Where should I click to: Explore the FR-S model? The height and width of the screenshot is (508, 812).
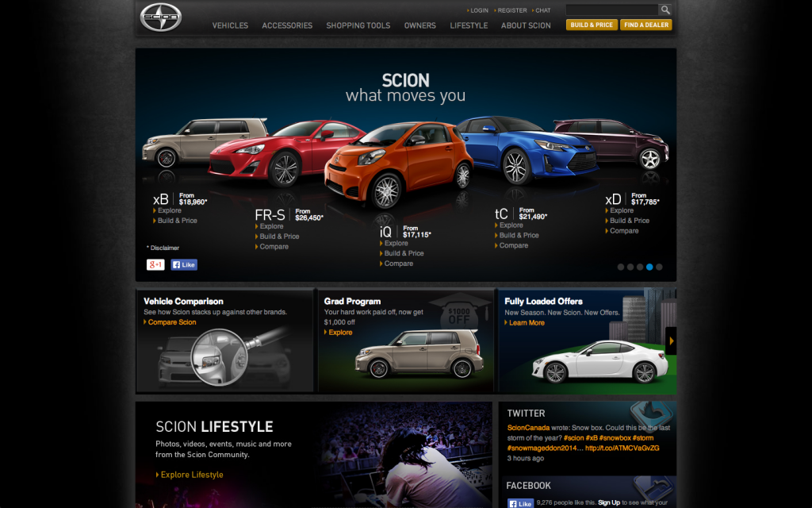[x=271, y=226]
